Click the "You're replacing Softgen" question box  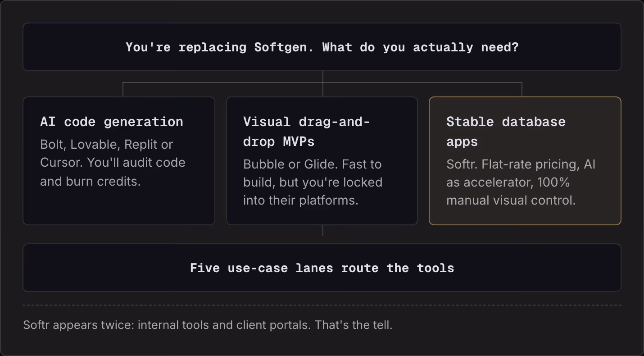322,47
